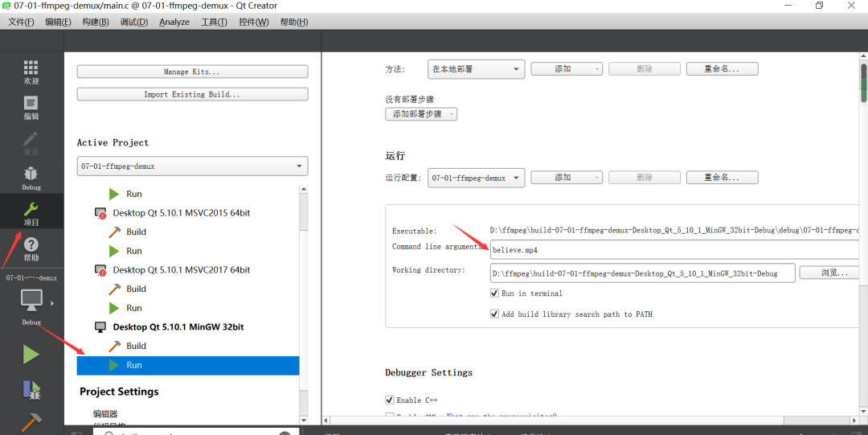Click horizontal scrollbar left arrow
The image size is (868, 435).
(326, 421)
